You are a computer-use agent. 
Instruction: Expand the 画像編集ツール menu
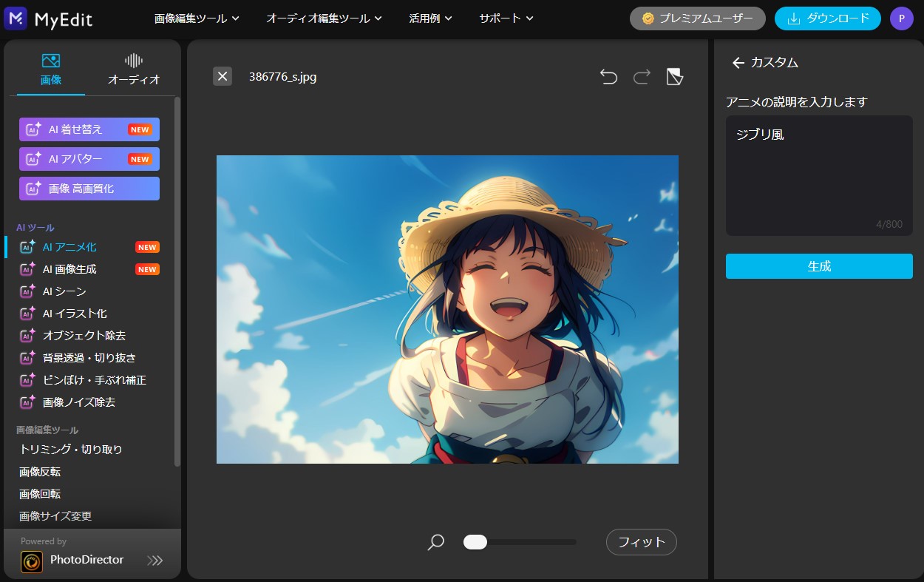pyautogui.click(x=197, y=18)
